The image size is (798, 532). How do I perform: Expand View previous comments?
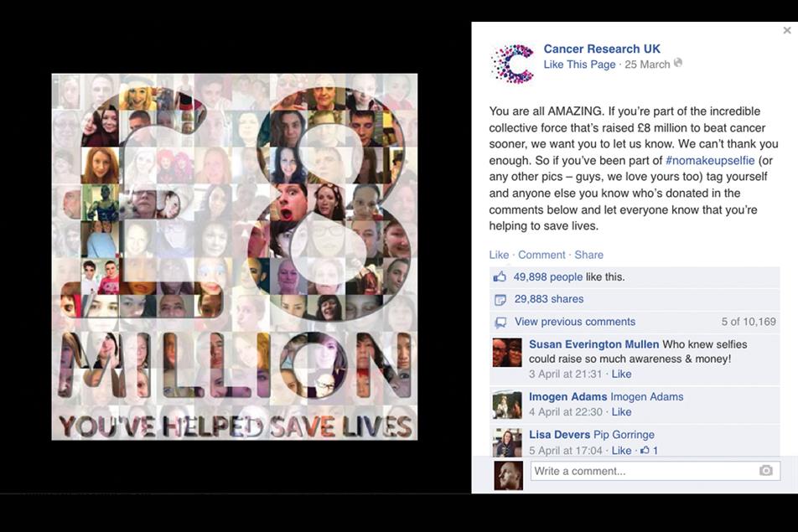[x=574, y=322]
